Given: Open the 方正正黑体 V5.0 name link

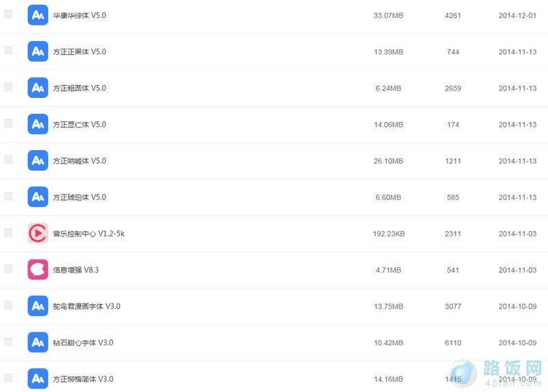Looking at the screenshot, I should coord(79,52).
